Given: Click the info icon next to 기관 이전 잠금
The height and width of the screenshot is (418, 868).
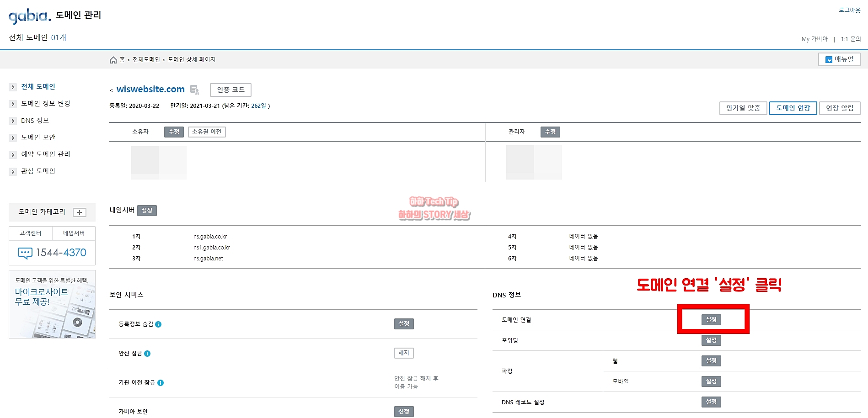Looking at the screenshot, I should coord(161,383).
